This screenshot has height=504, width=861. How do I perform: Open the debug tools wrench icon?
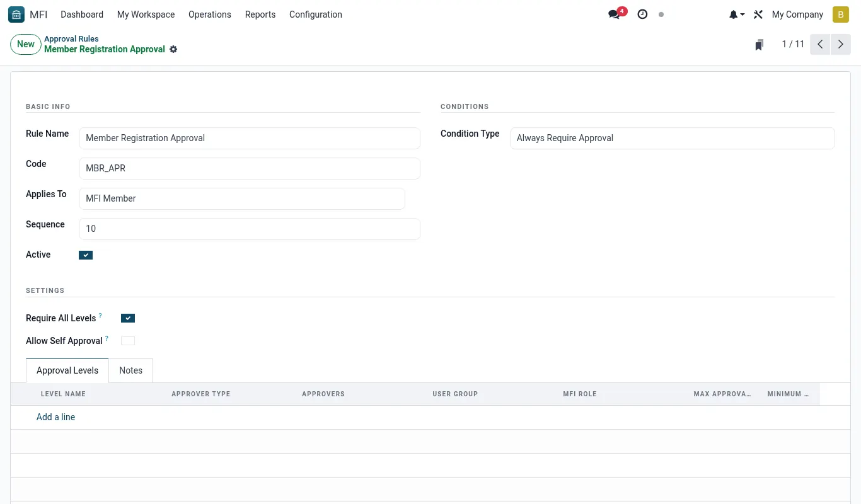[x=758, y=14]
